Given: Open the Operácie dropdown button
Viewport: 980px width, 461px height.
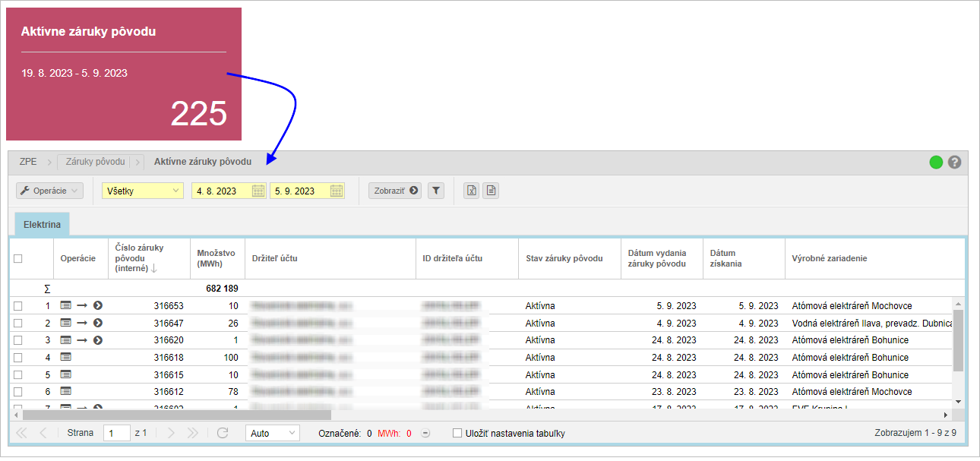Looking at the screenshot, I should coord(49,191).
